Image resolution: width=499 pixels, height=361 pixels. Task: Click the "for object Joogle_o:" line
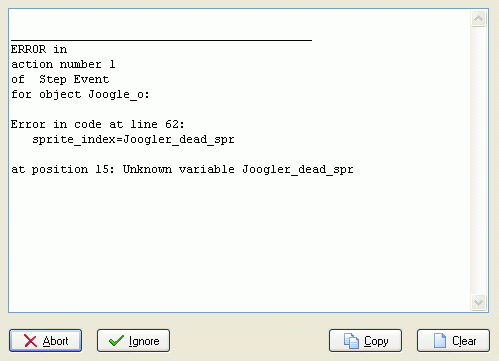80,95
